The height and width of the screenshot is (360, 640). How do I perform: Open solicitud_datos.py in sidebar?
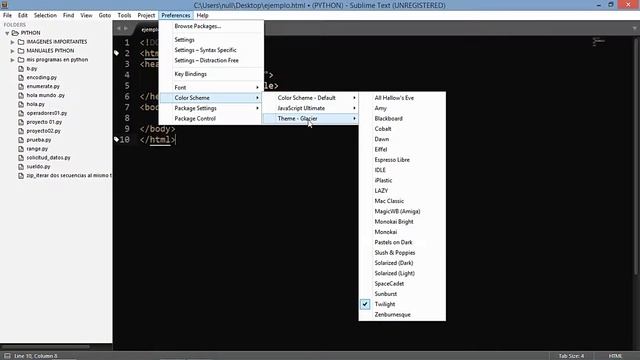48,158
